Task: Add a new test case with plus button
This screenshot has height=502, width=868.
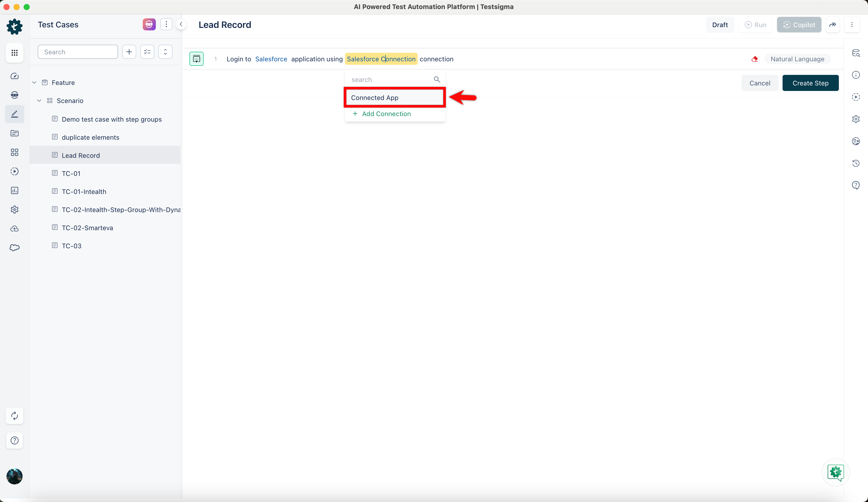Action: 129,52
